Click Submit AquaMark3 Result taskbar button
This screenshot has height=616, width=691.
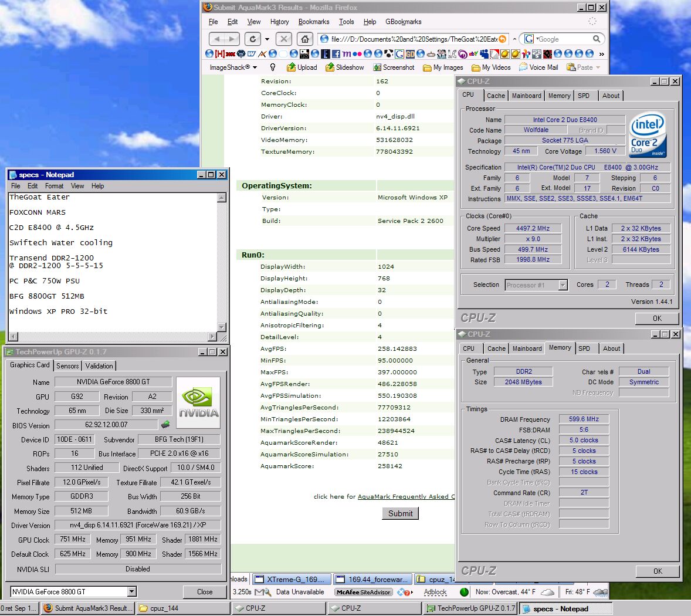coord(88,608)
